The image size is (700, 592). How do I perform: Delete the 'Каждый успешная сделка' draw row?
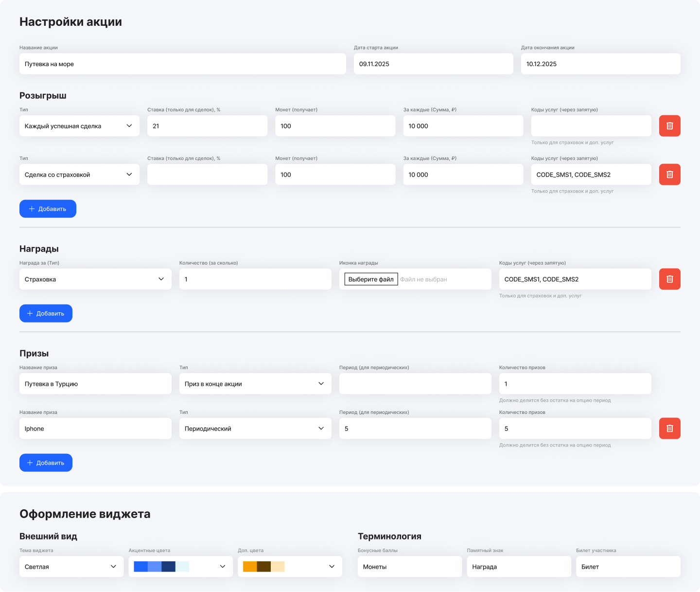669,126
